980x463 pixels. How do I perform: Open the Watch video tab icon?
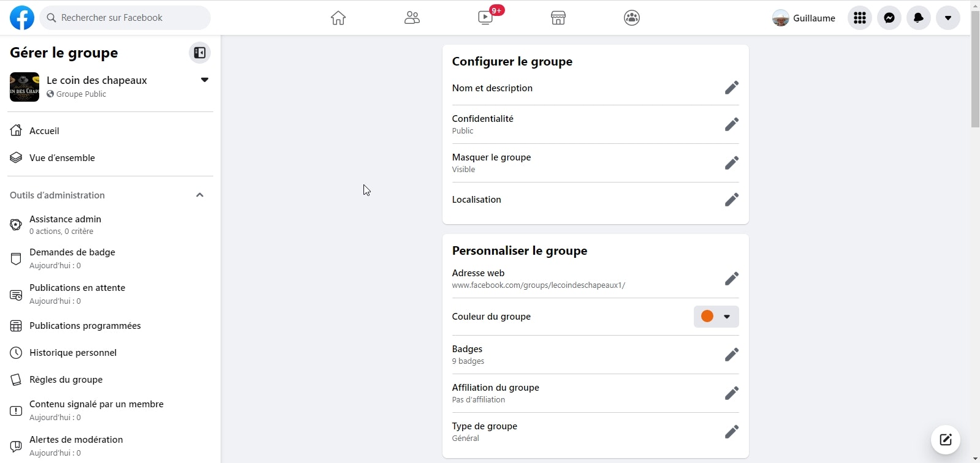tap(485, 18)
